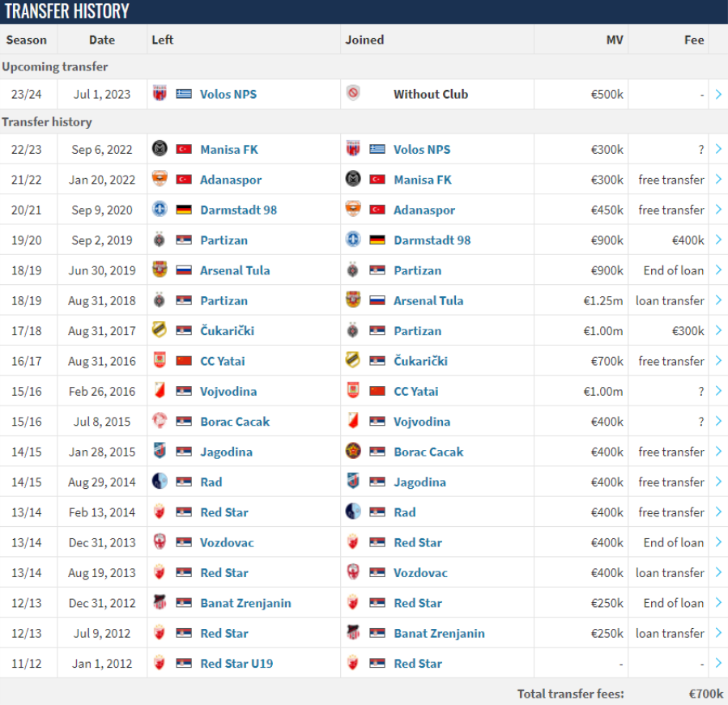Open Čukarički link in the Aug 31, 2016 joined column

(420, 361)
